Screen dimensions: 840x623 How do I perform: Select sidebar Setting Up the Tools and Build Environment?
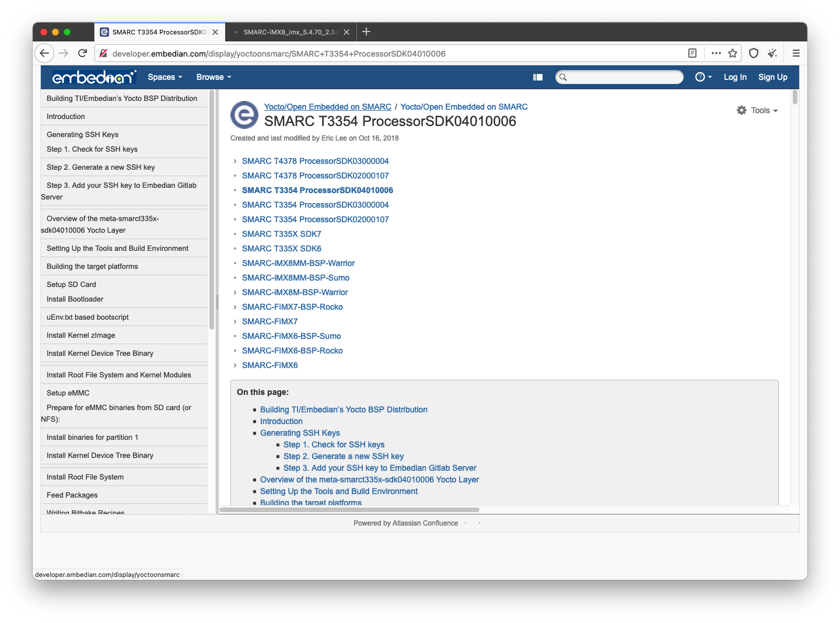[117, 249]
